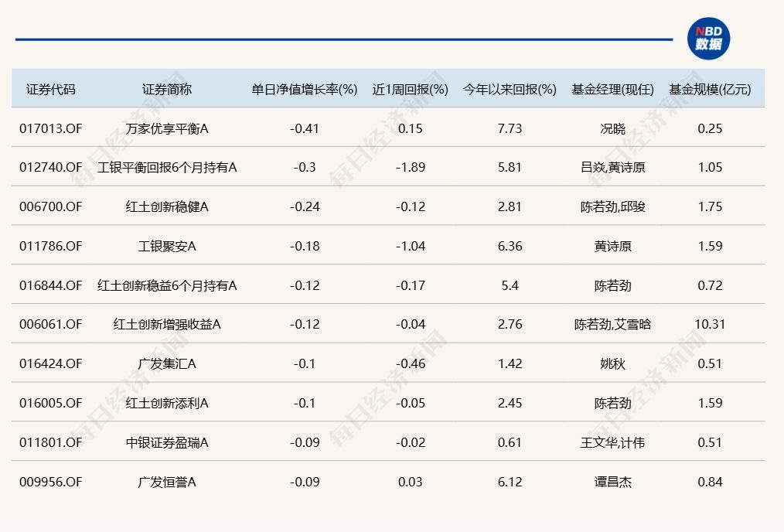Select the 万家优享平衡A fund name

pyautogui.click(x=167, y=128)
